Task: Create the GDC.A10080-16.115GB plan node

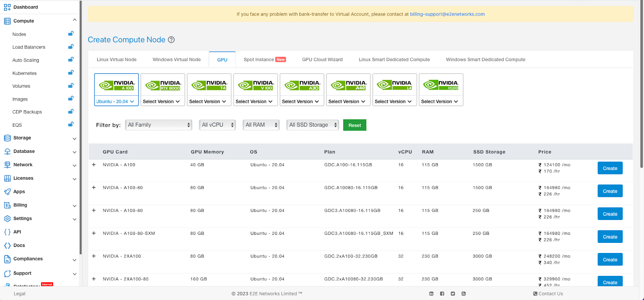Action: 610,191
